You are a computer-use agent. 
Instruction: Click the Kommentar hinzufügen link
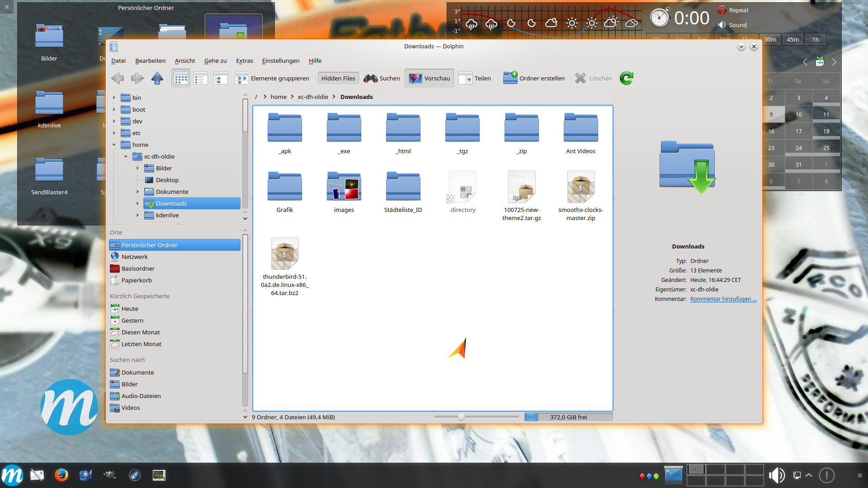[x=723, y=299]
